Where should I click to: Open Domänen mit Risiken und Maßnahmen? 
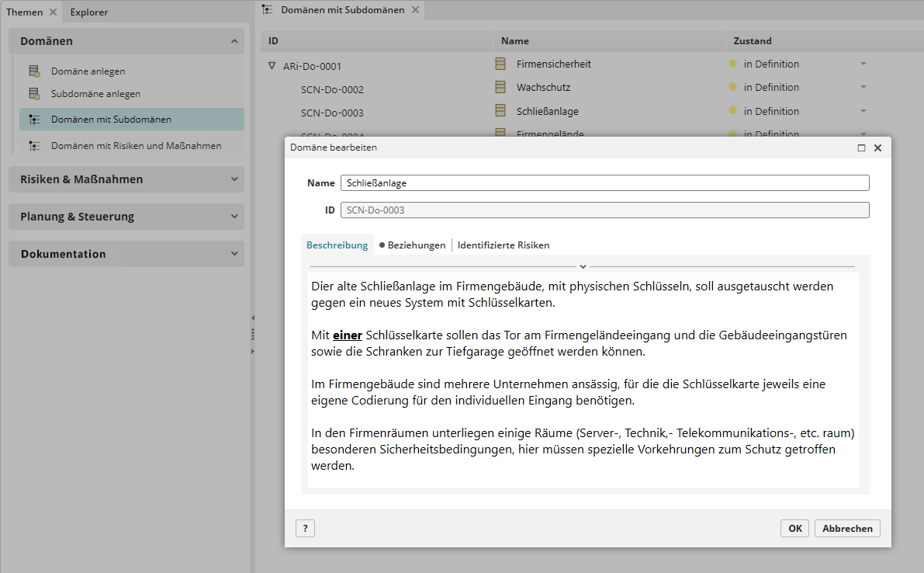136,146
